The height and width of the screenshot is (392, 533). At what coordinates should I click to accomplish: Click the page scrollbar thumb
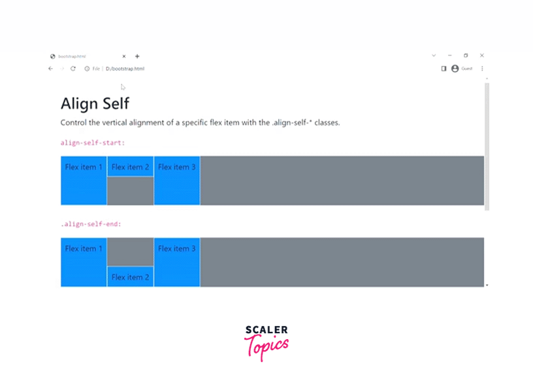coord(487,144)
